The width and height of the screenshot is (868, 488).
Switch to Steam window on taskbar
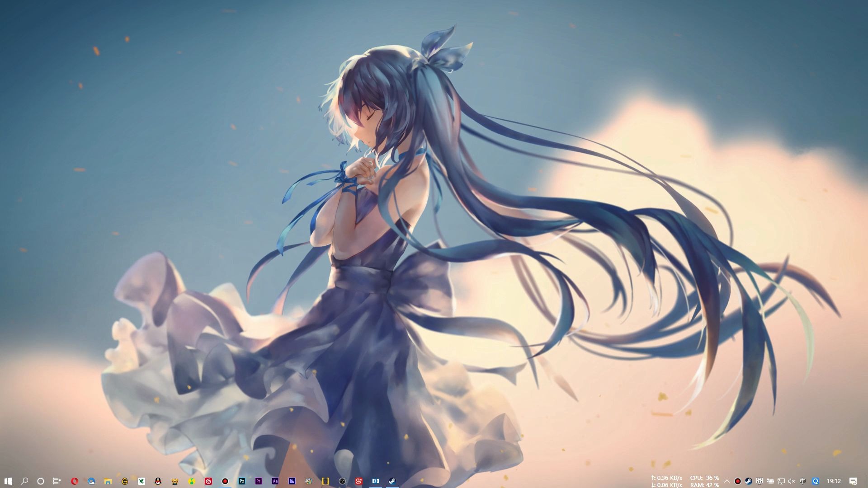coord(392,481)
